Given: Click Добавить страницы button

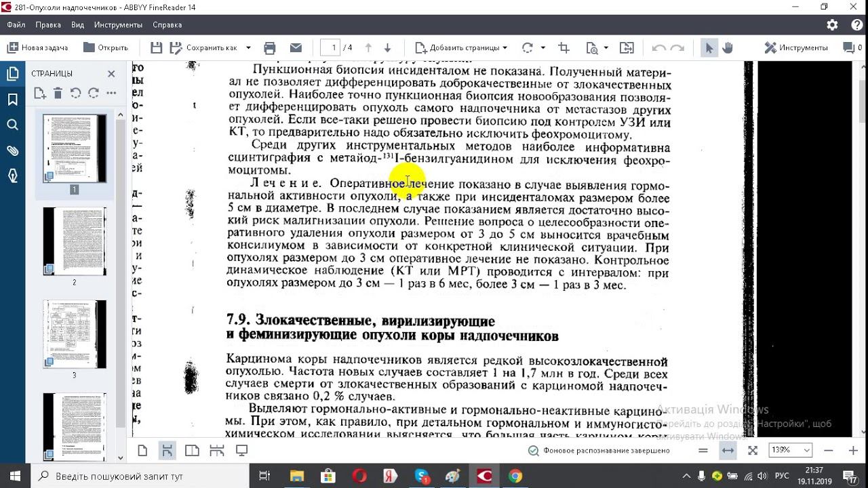Looking at the screenshot, I should click(x=457, y=47).
